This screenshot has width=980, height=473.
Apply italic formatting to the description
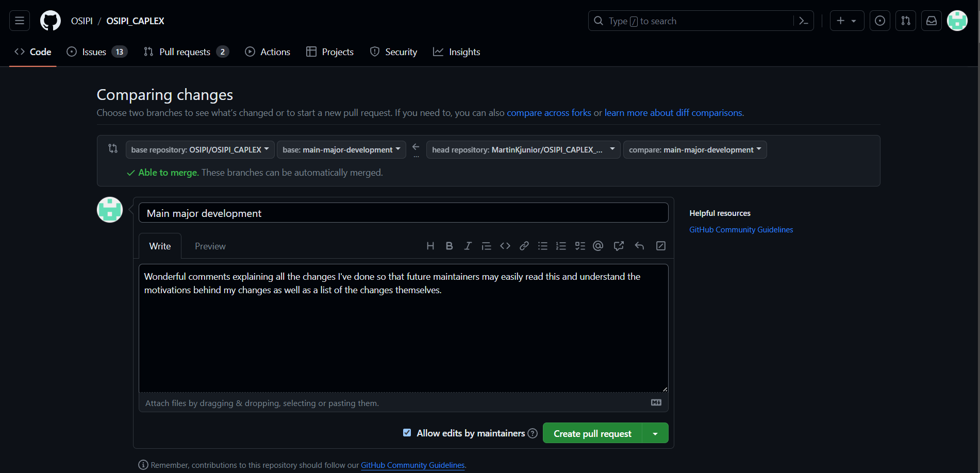coord(468,246)
